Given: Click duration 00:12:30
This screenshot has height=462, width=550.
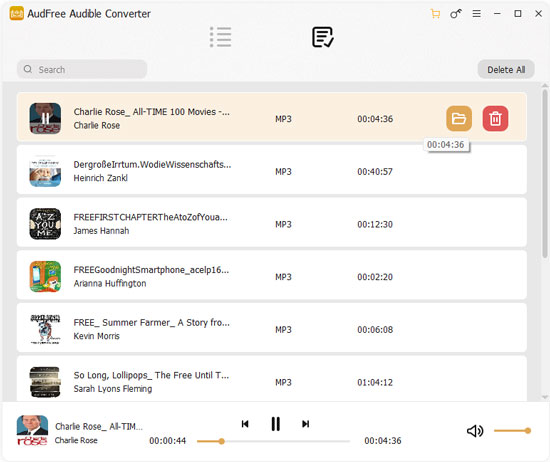Looking at the screenshot, I should click(375, 224).
